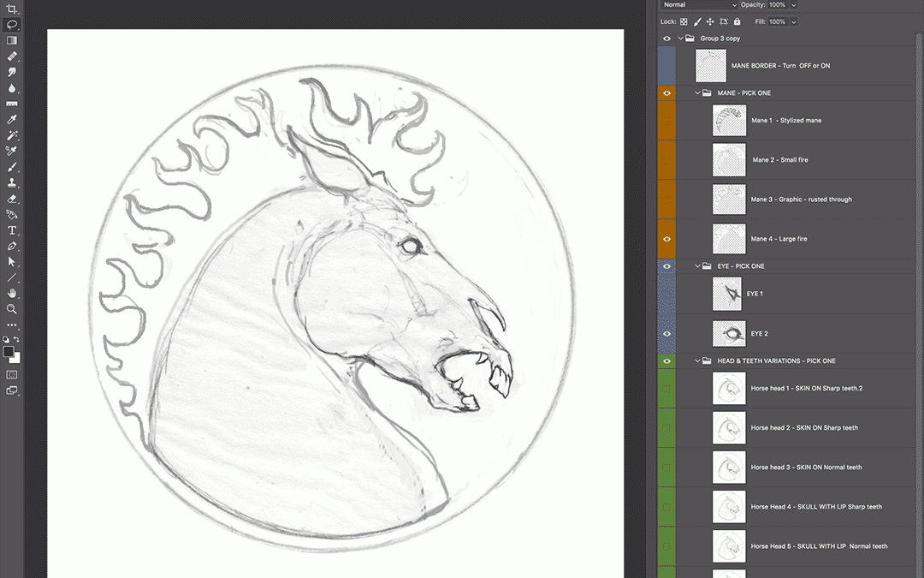Viewport: 924px width, 578px height.
Task: Hide the Mane 4 - Large fire layer
Action: pyautogui.click(x=666, y=239)
